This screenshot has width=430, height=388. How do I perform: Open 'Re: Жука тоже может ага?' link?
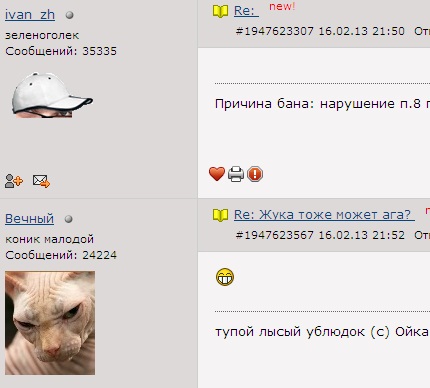click(x=324, y=214)
